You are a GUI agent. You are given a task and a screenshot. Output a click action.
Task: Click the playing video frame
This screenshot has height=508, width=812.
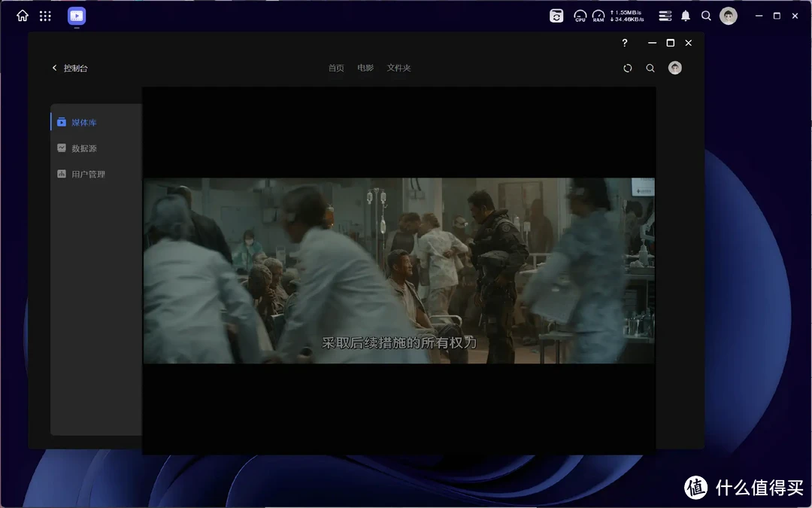[x=398, y=271]
